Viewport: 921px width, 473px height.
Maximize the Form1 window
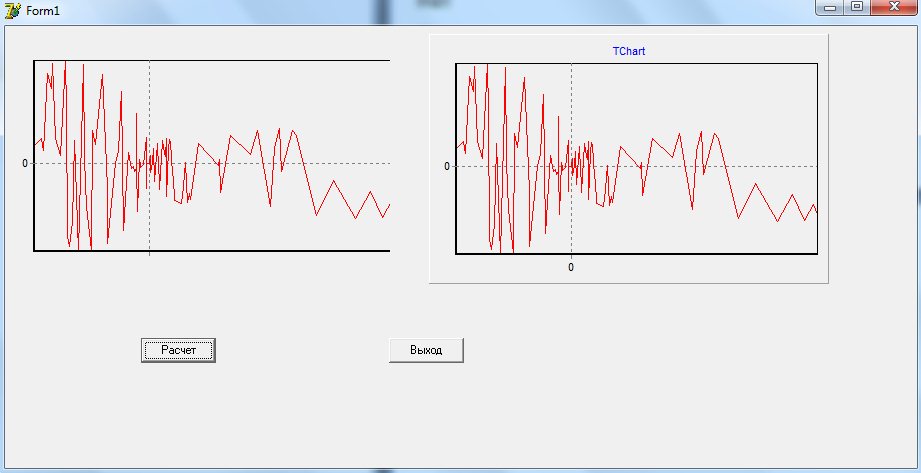tap(858, 7)
